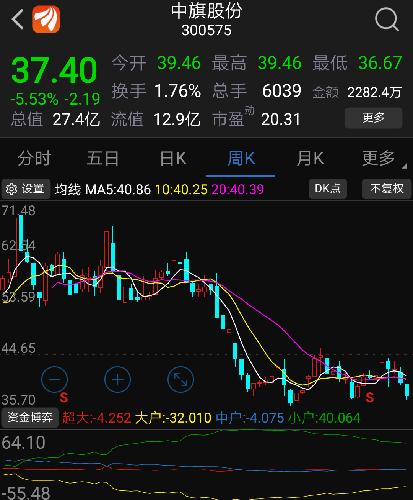This screenshot has width=413, height=500.
Task: Tap the 中户:-4.075 fund flow label
Action: click(250, 418)
